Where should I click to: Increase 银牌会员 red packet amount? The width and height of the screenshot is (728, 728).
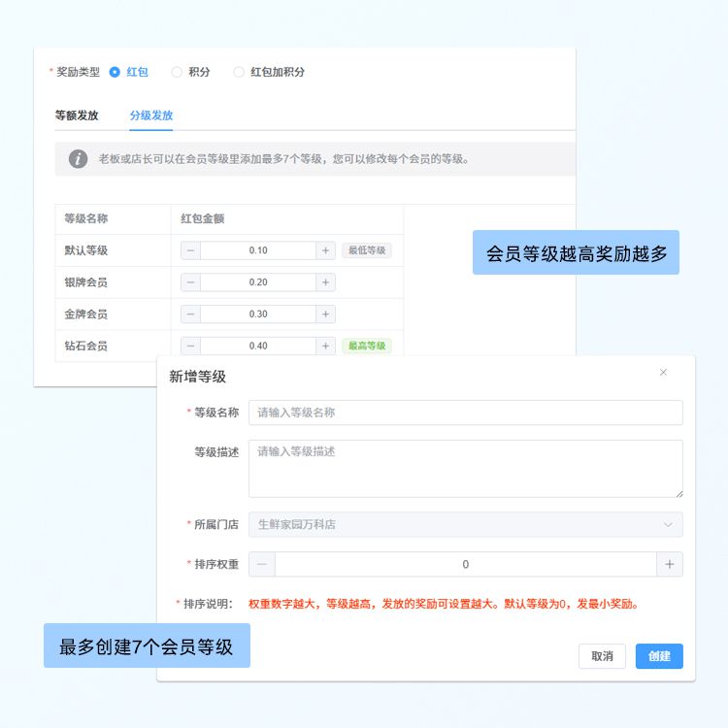pyautogui.click(x=325, y=282)
